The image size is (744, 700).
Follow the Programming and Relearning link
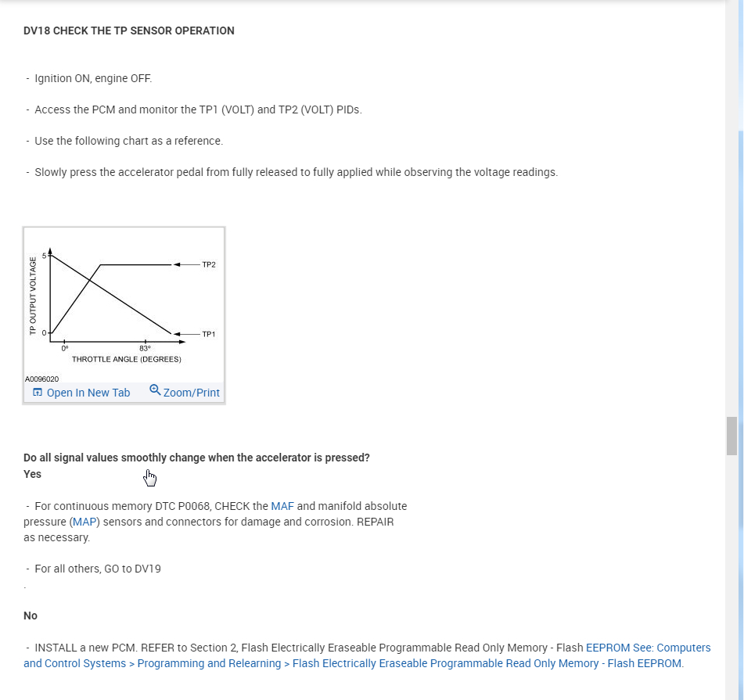(x=209, y=663)
